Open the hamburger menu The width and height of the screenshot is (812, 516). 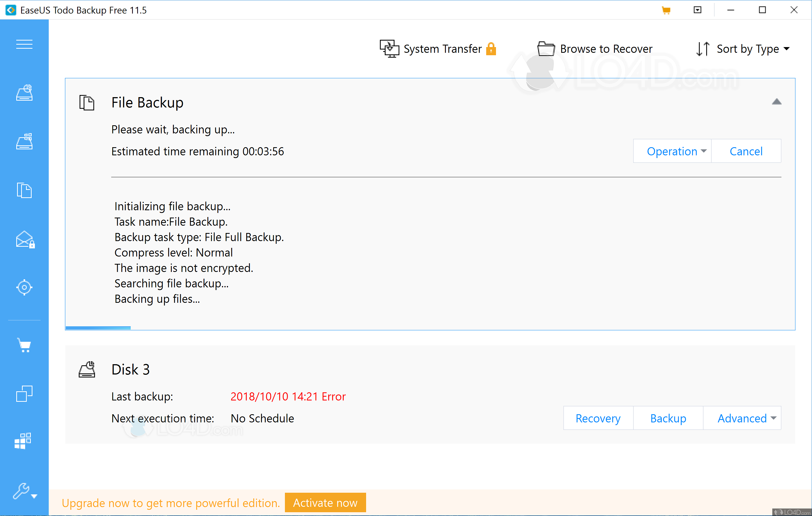pos(24,44)
